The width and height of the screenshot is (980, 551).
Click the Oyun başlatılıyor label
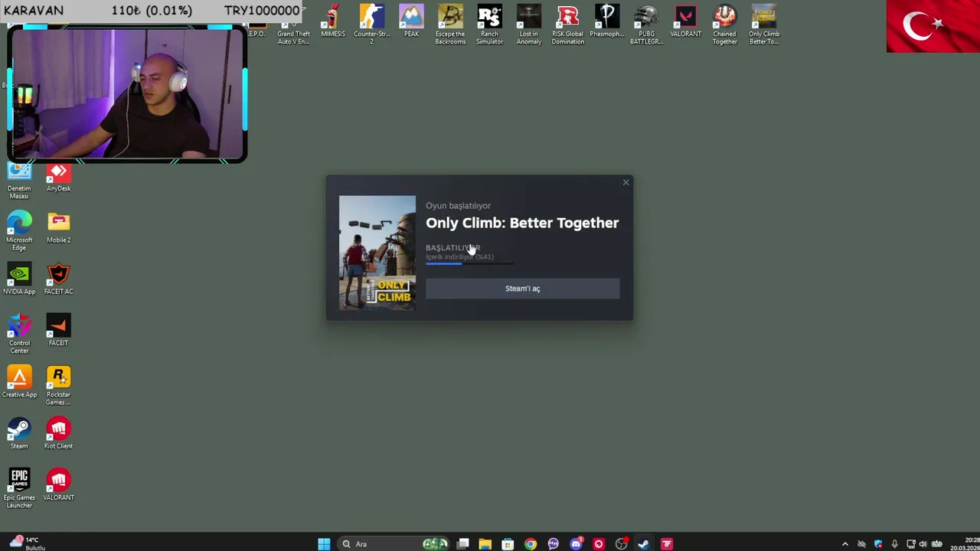pos(458,205)
